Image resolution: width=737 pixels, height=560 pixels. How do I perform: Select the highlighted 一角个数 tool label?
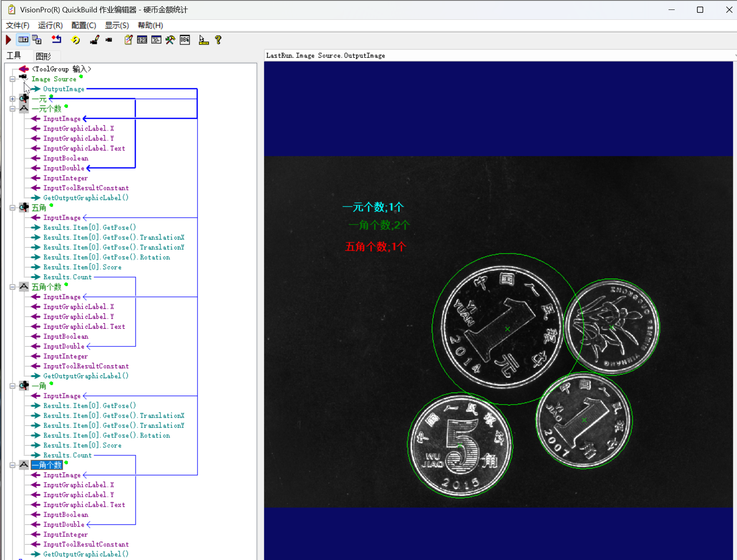(47, 465)
